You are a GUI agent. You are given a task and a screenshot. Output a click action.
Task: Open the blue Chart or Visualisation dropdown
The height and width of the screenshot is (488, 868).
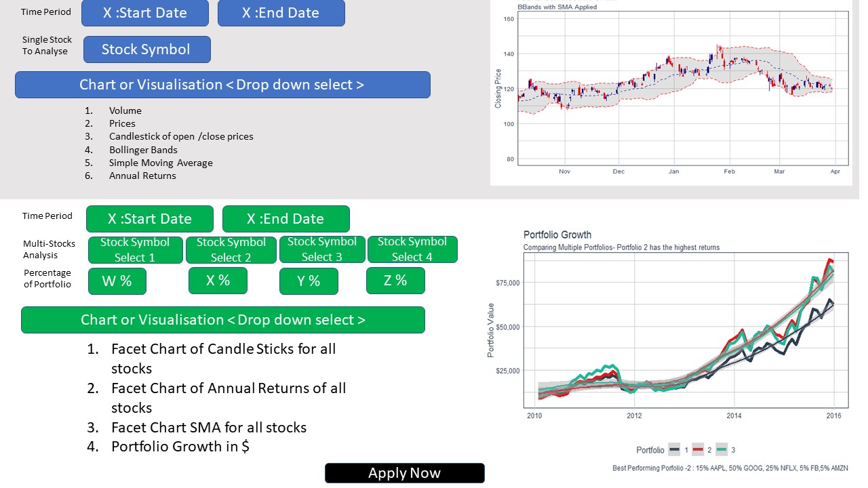pos(222,85)
